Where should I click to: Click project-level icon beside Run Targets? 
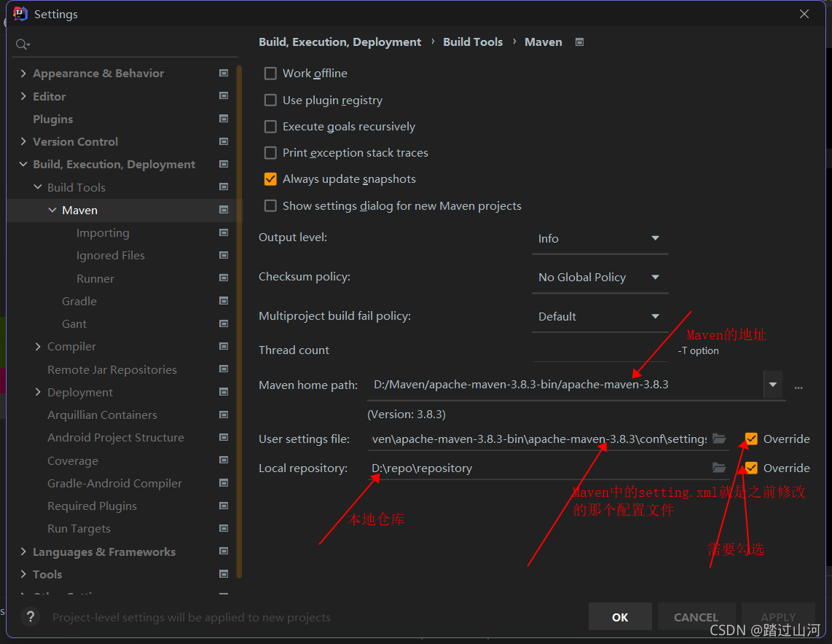[x=224, y=528]
